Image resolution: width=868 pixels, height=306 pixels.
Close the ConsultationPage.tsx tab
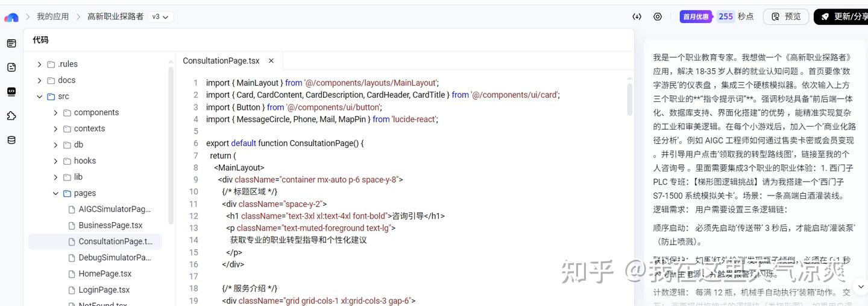pos(271,61)
